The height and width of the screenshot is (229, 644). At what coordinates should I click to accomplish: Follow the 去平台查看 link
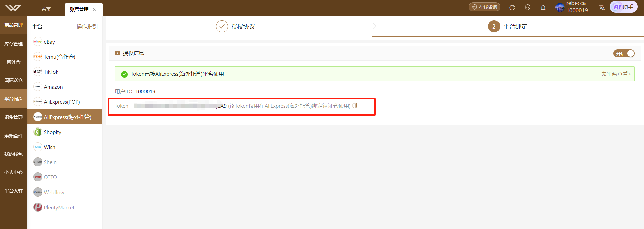pos(616,74)
